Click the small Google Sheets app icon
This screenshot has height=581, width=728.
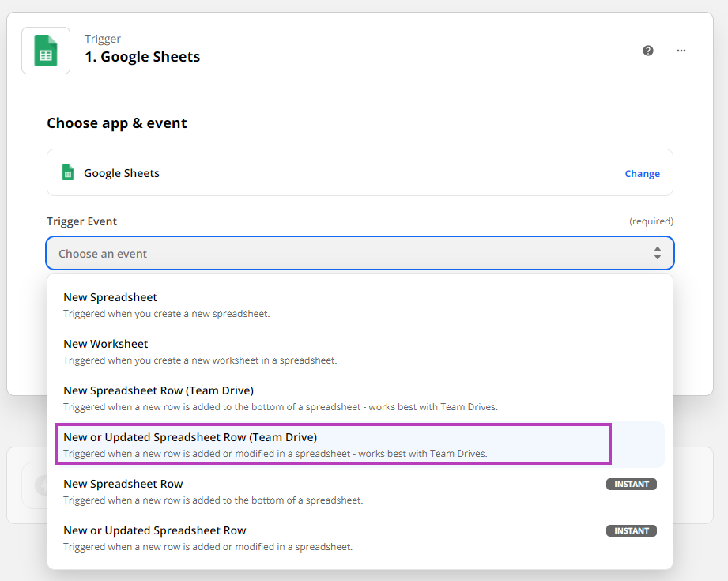click(68, 173)
